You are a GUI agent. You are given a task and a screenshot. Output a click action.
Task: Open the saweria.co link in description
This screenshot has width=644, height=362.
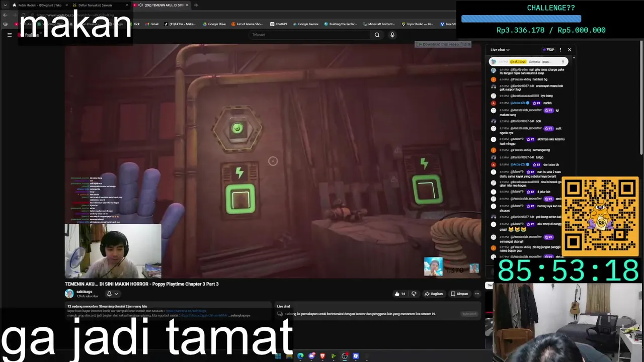[186, 311]
